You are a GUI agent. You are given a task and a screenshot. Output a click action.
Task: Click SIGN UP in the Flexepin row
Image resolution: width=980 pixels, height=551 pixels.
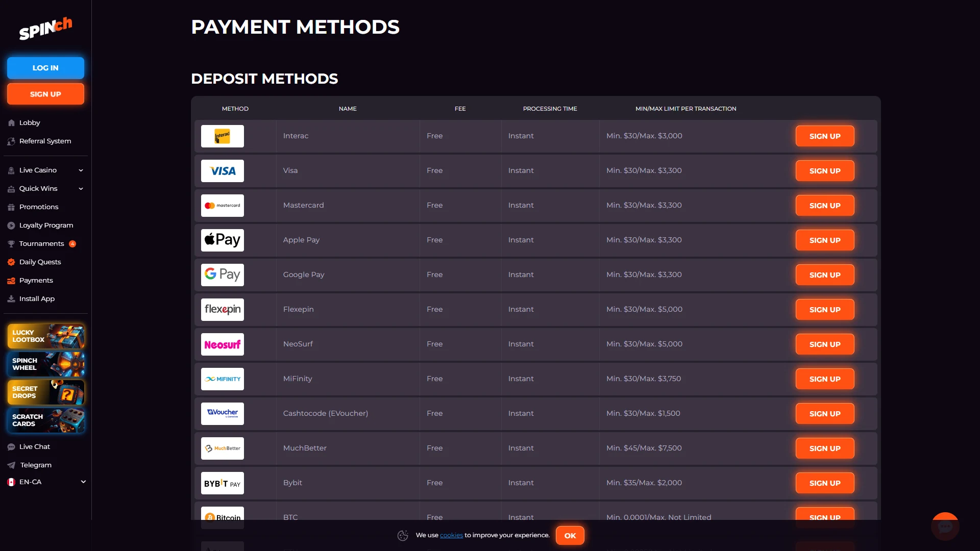[825, 310]
